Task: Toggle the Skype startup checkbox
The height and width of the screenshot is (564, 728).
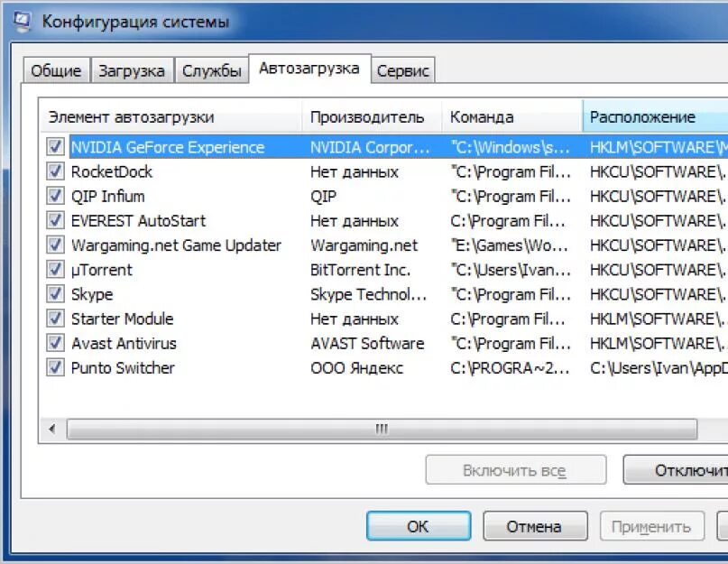Action: pos(55,293)
